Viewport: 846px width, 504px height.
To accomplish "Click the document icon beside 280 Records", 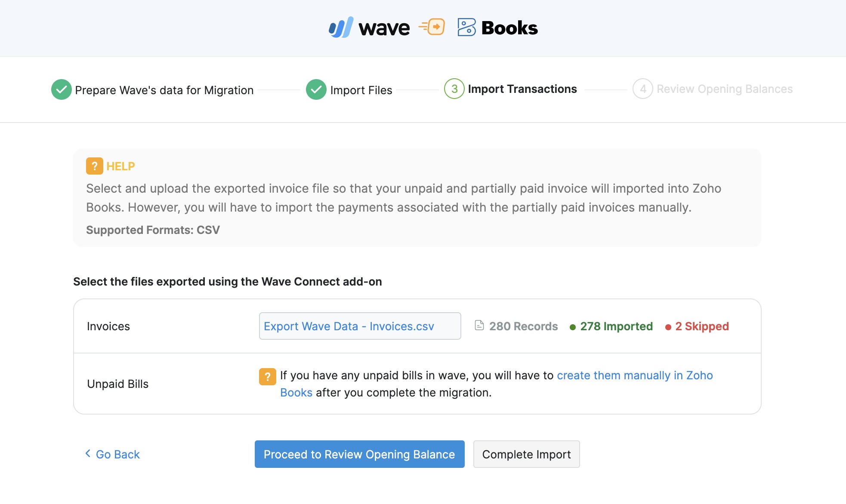I will click(x=479, y=326).
